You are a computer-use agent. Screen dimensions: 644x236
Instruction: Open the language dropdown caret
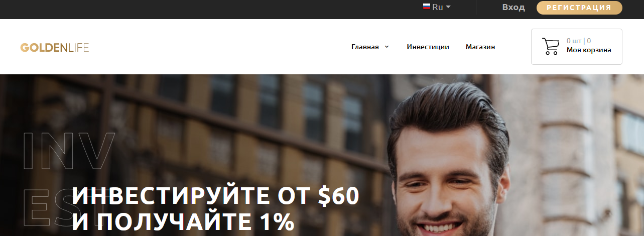point(448,7)
